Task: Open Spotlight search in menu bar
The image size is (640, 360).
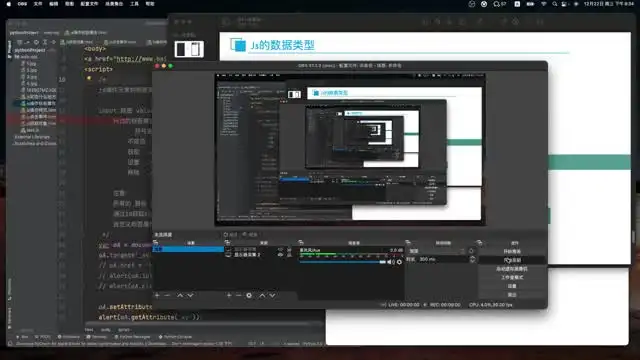Action: (554, 4)
